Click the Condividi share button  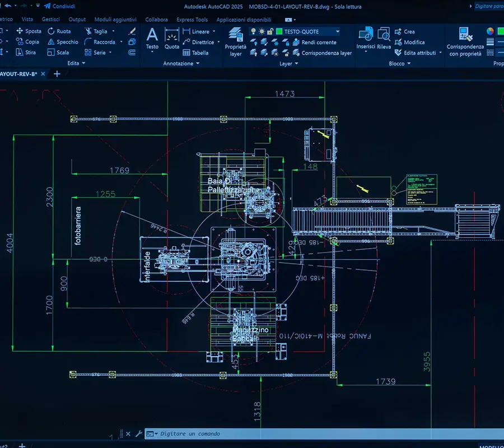pyautogui.click(x=60, y=6)
